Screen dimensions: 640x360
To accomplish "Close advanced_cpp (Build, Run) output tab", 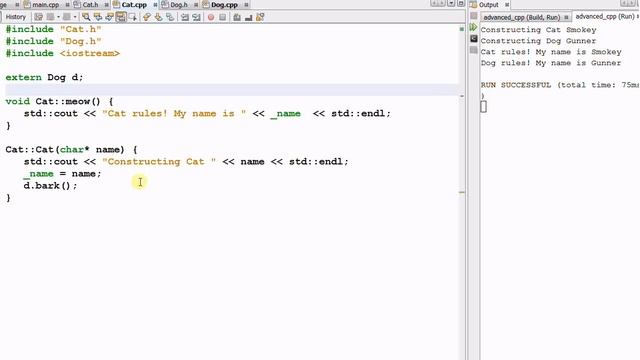I will tap(566, 18).
